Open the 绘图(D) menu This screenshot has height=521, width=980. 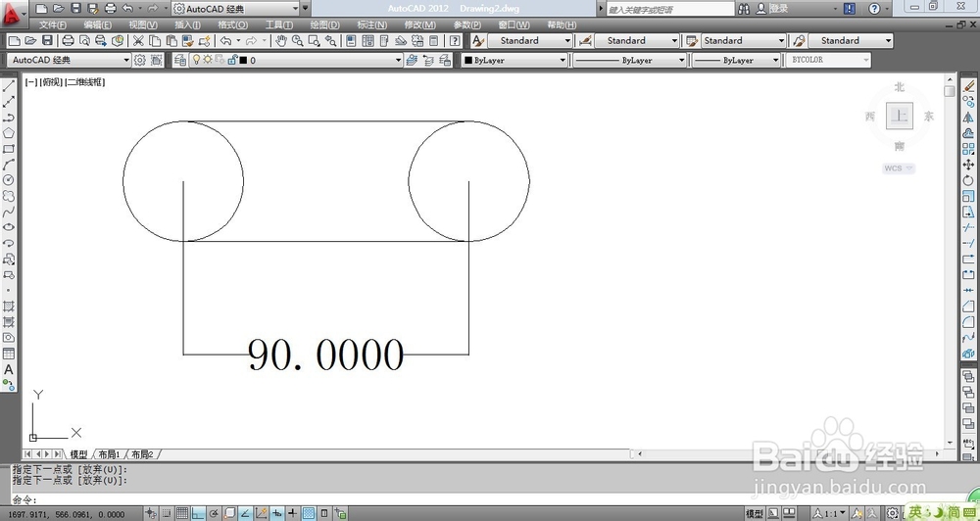tap(325, 25)
